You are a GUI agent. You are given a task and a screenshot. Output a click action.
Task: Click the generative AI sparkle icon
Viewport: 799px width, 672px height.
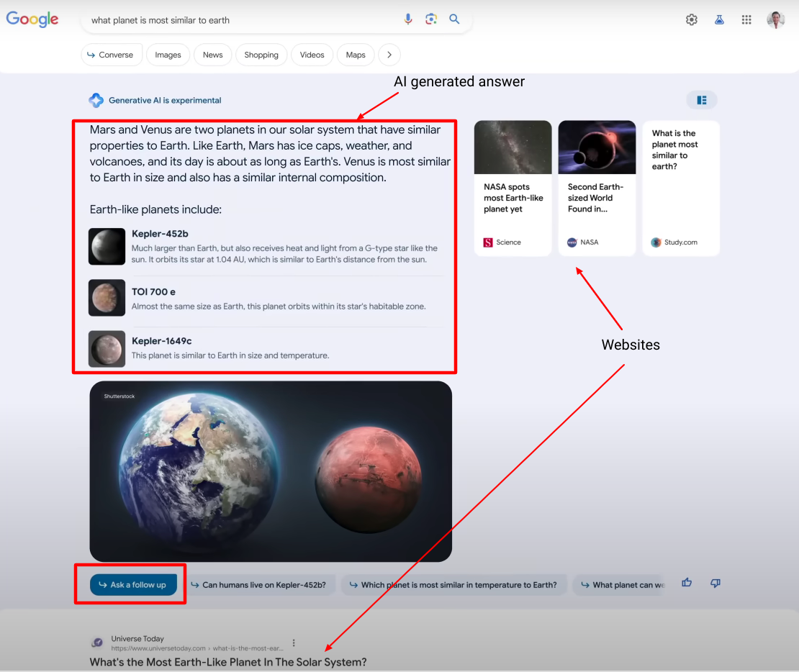(96, 100)
